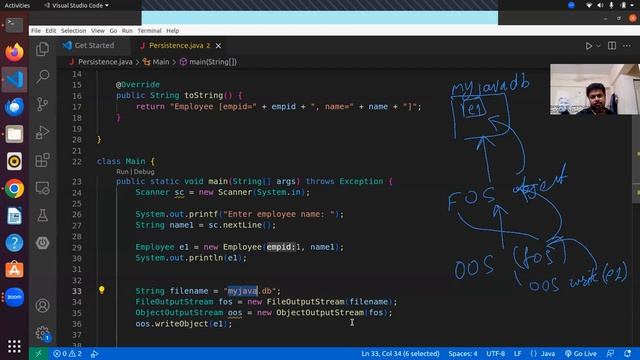The width and height of the screenshot is (640, 360).
Task: Click the feedback icon in status bar
Action: tap(610, 353)
